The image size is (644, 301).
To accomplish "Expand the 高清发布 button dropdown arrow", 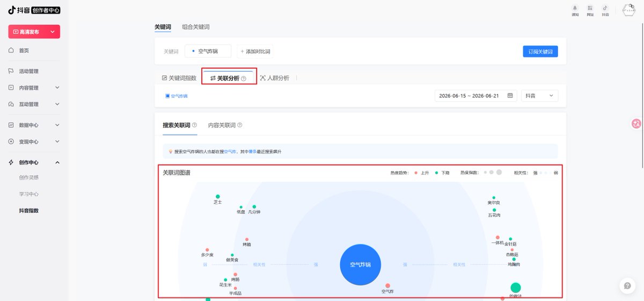I will click(x=53, y=32).
